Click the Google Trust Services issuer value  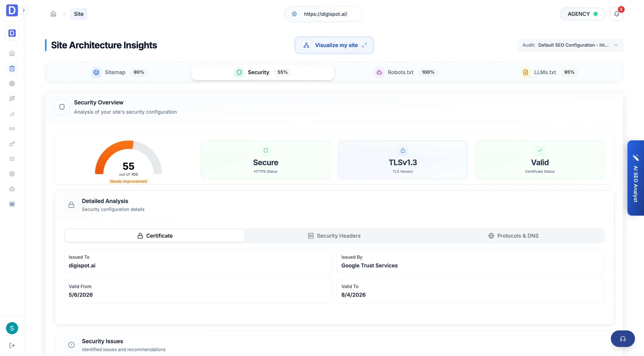click(x=369, y=265)
